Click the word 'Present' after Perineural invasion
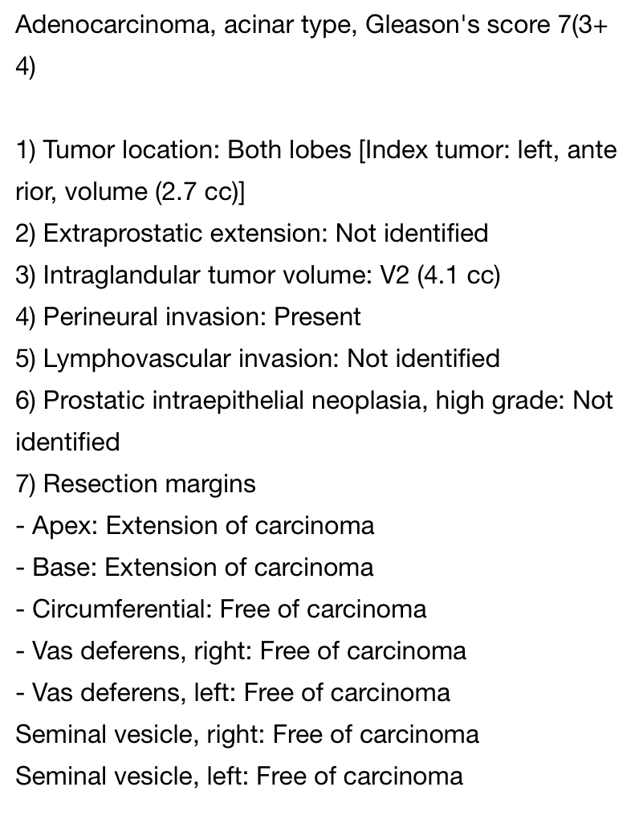Image resolution: width=639 pixels, height=840 pixels. click(318, 317)
